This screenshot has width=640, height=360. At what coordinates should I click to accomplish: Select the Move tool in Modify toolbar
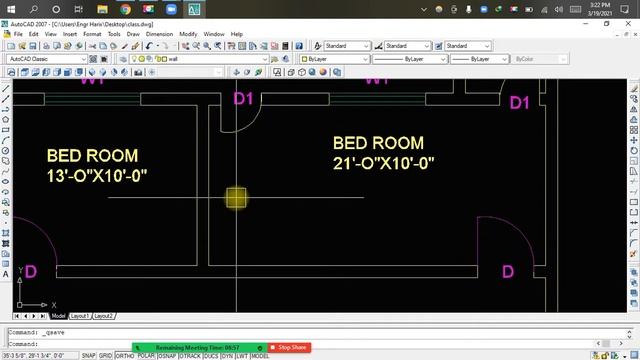(633, 140)
